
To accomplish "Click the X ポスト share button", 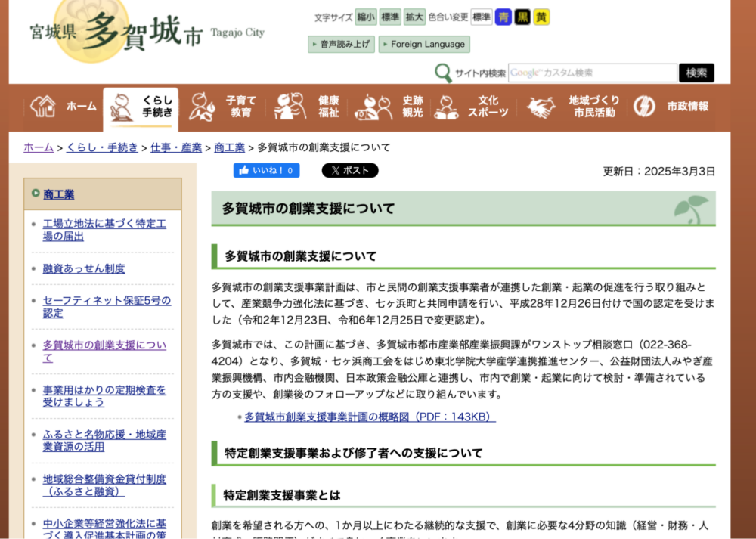I will point(350,170).
